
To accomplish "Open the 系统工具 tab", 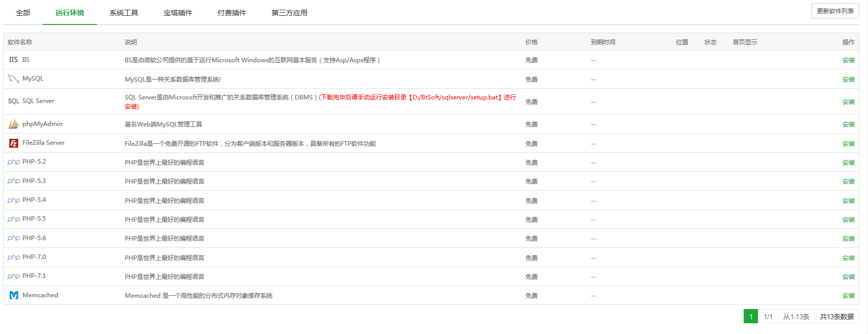I will (124, 13).
